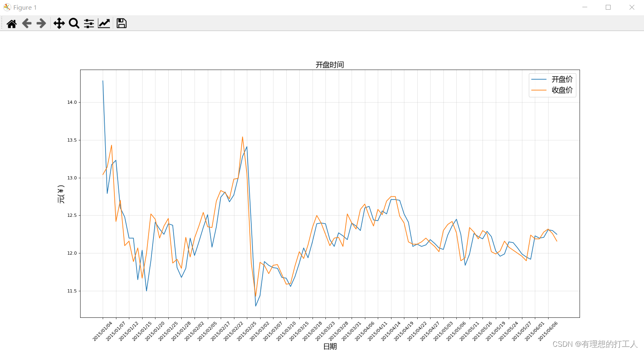This screenshot has height=352, width=644.
Task: Click the blue line peak at chart start
Action: (x=103, y=81)
